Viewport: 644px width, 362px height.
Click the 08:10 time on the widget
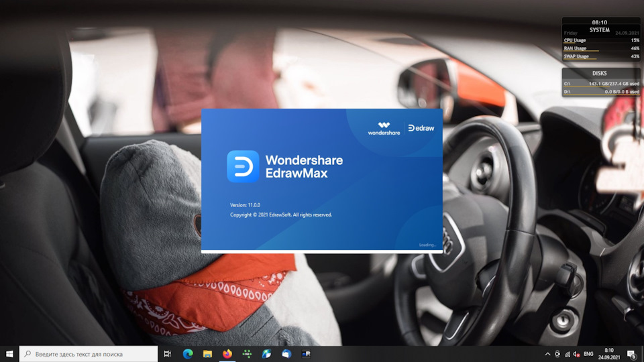pyautogui.click(x=599, y=22)
